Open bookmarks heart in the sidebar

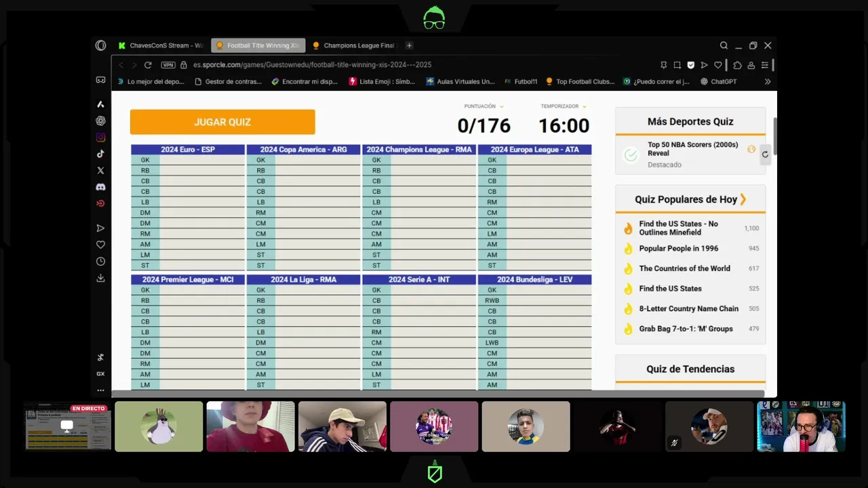coord(100,245)
